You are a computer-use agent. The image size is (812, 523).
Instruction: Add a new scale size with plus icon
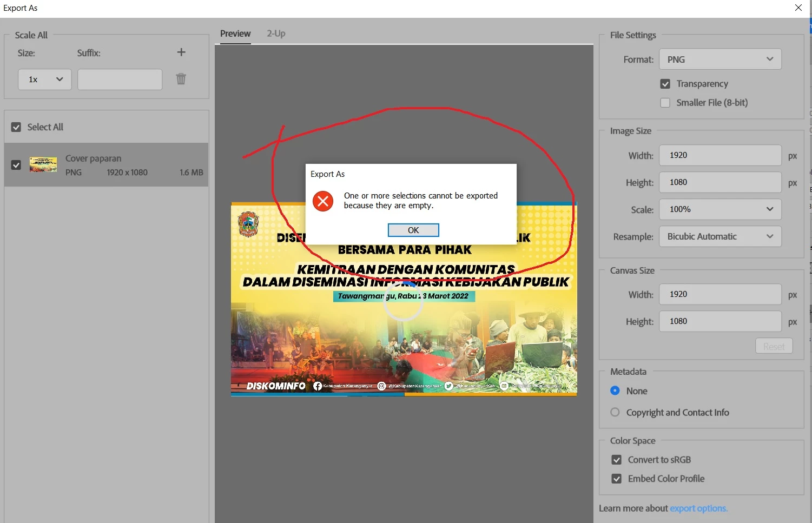pyautogui.click(x=181, y=52)
